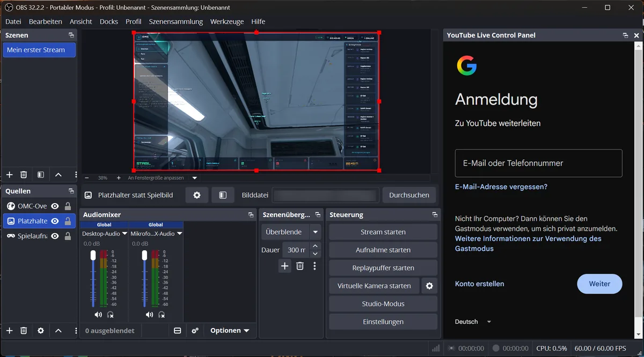Open the Werkzeuge menu
Image resolution: width=644 pixels, height=357 pixels.
(227, 21)
